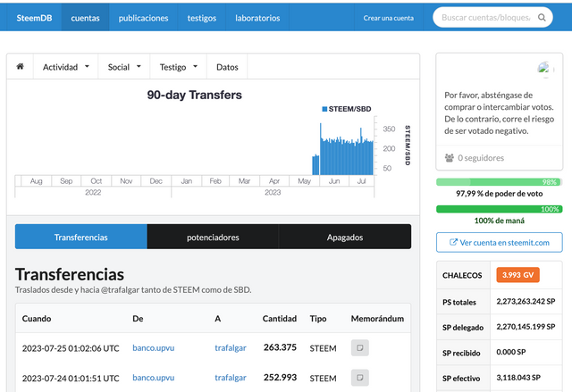Click the STEEM/SBD legend square
This screenshot has height=392, width=572.
(x=324, y=109)
